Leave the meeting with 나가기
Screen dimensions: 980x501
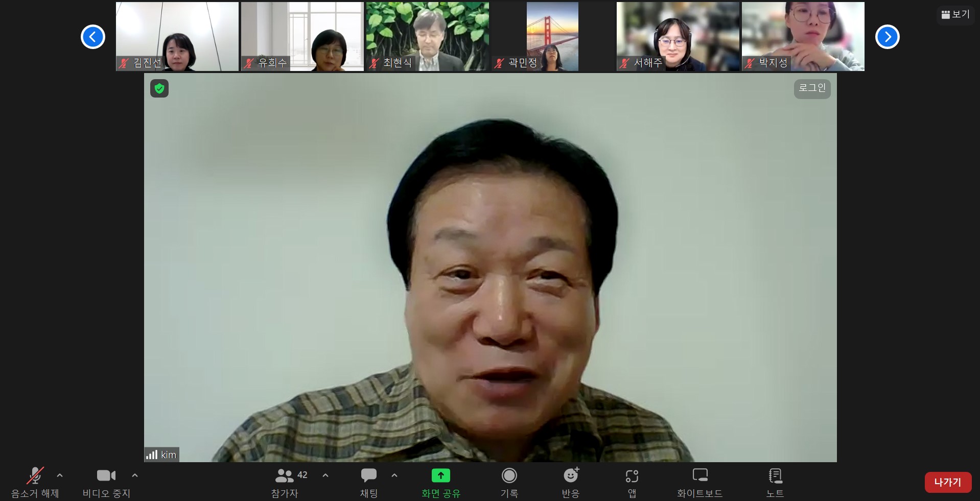pyautogui.click(x=948, y=482)
